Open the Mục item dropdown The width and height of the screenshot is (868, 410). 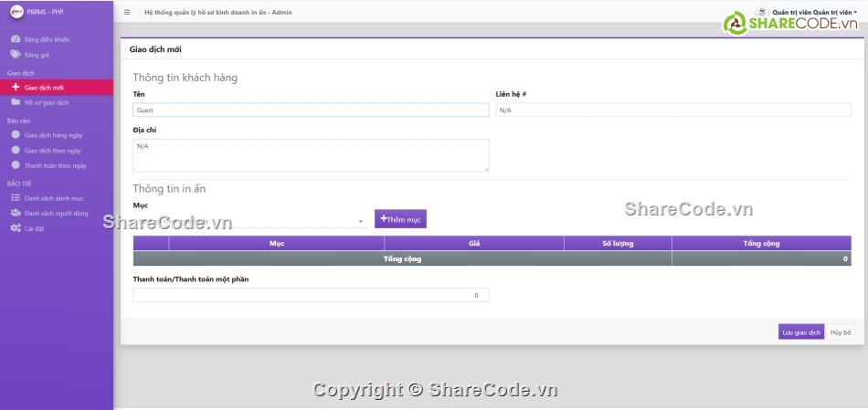249,220
